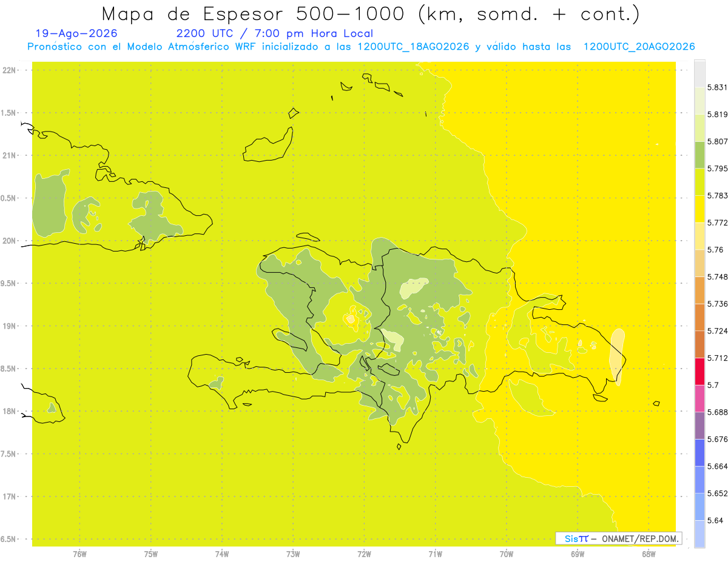Click the time text '2200 UTC / 7:00 pm Hora Local'
Screen dimensions: 728x562
click(275, 34)
